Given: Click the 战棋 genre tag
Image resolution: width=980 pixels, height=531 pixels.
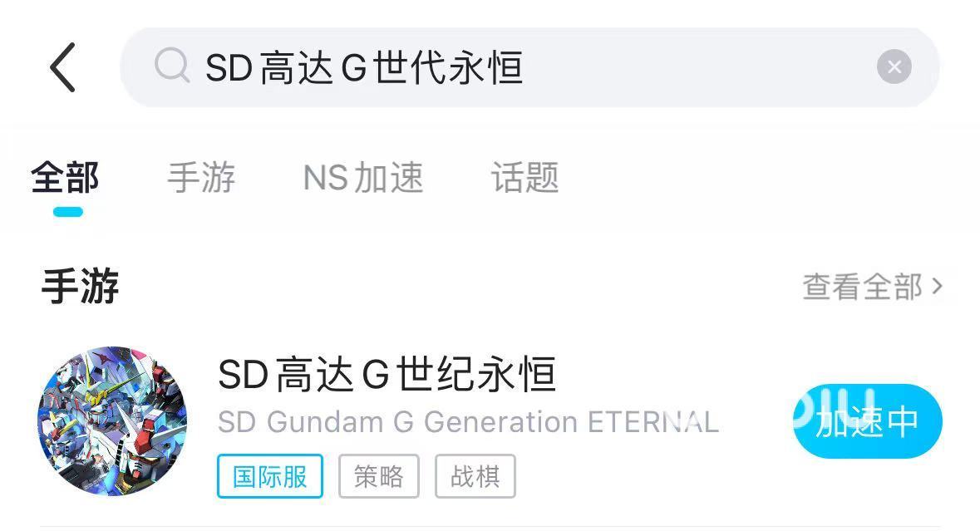Looking at the screenshot, I should pos(475,477).
